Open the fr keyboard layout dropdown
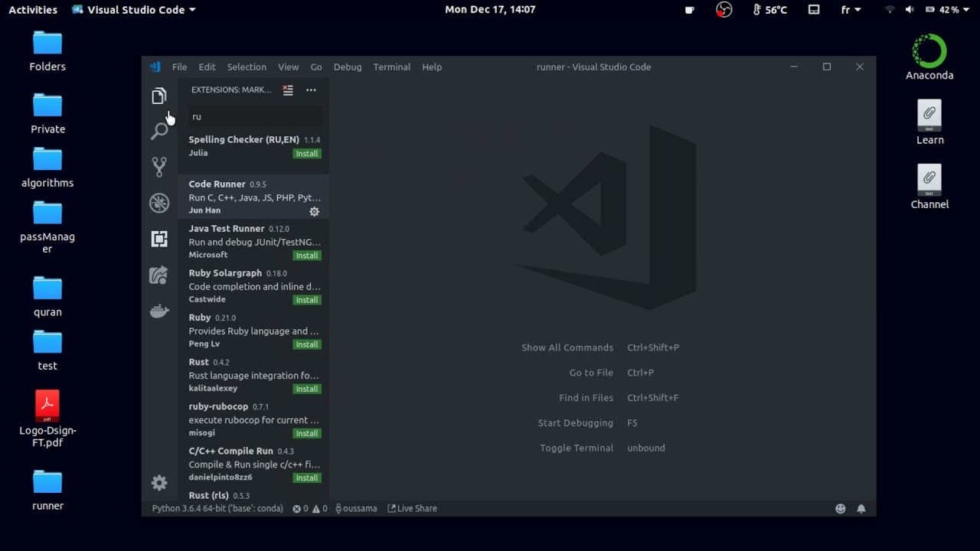The width and height of the screenshot is (980, 551). click(851, 10)
